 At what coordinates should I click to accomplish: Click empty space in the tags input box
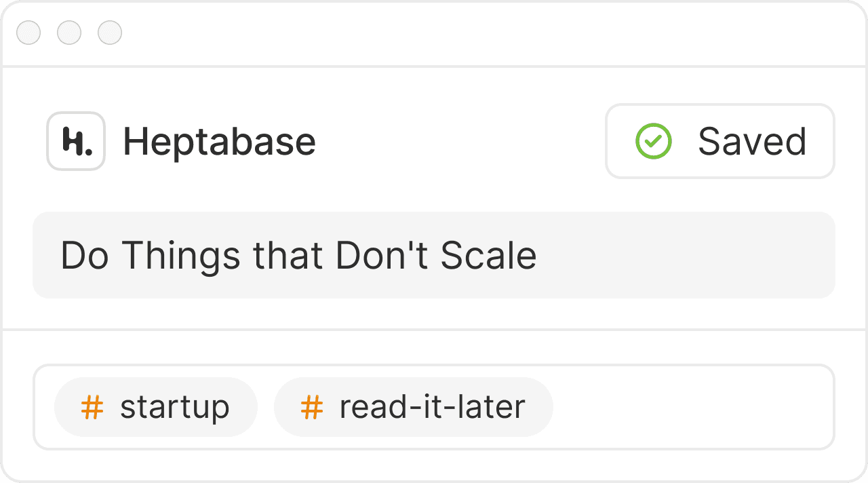692,407
